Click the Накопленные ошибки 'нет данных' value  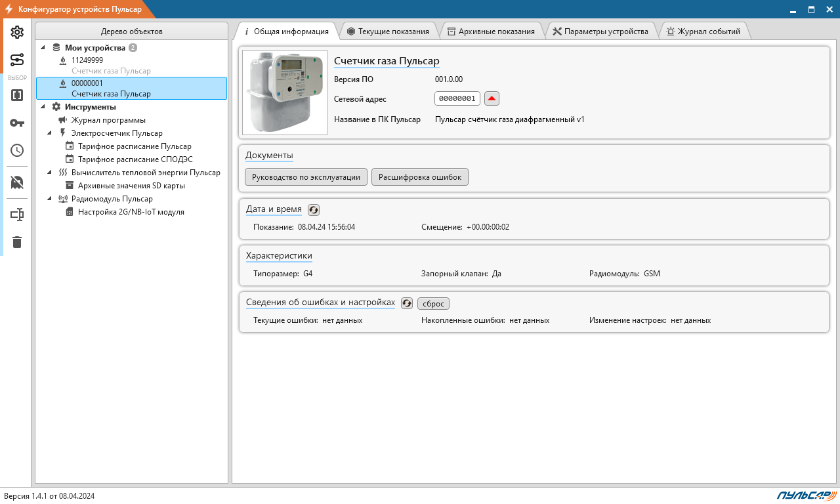tap(530, 320)
